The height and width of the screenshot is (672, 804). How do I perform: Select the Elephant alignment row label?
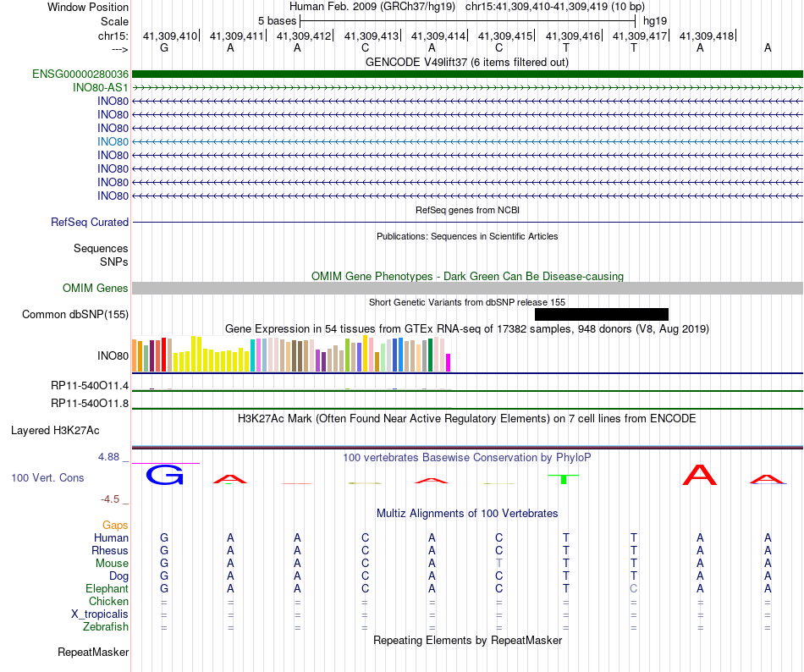pyautogui.click(x=107, y=588)
